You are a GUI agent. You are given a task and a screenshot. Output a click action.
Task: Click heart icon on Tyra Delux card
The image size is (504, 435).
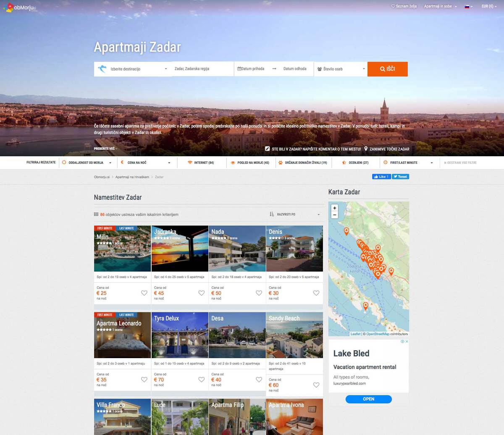click(201, 380)
